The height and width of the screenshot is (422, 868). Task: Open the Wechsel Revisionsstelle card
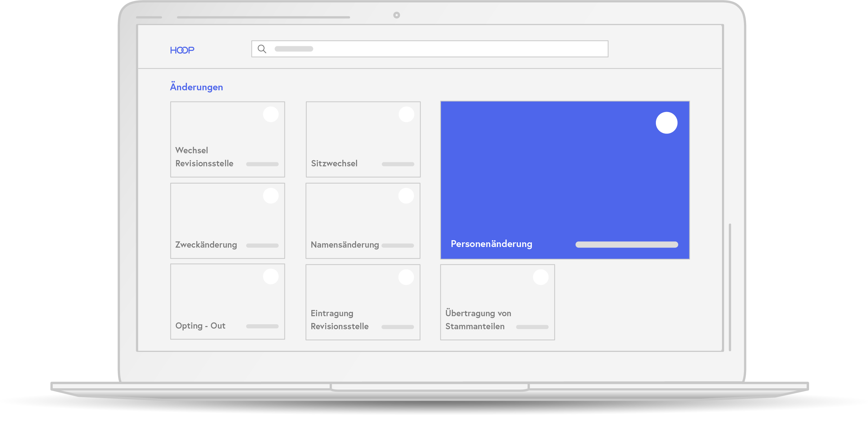[x=227, y=139]
